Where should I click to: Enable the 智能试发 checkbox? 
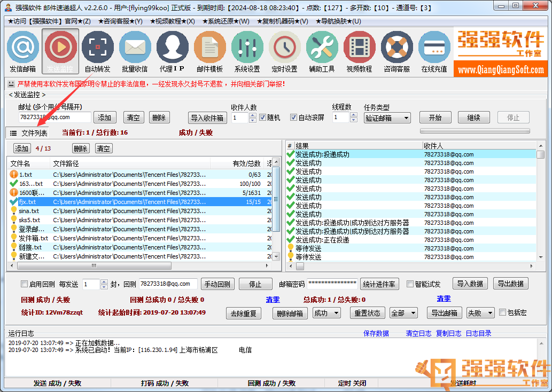tap(410, 284)
